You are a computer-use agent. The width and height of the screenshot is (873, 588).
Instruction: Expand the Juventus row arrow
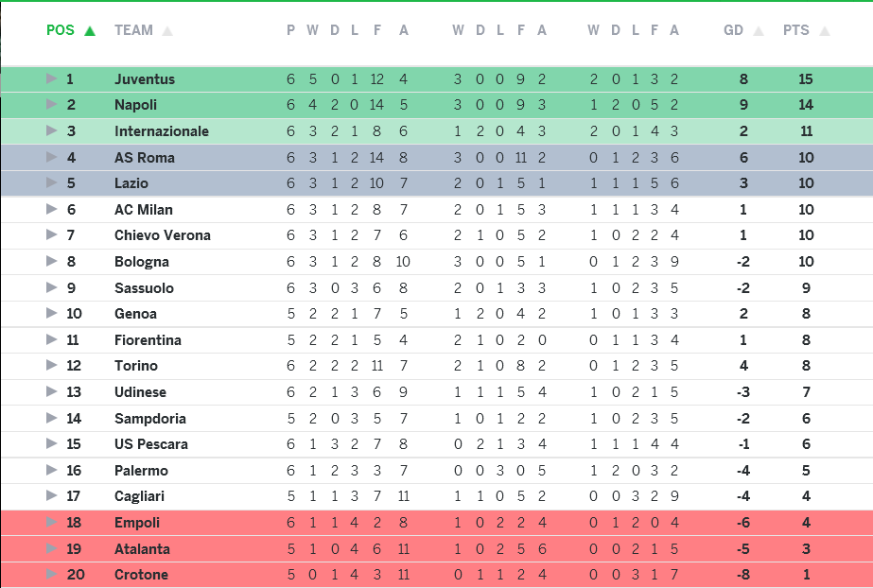coord(52,78)
